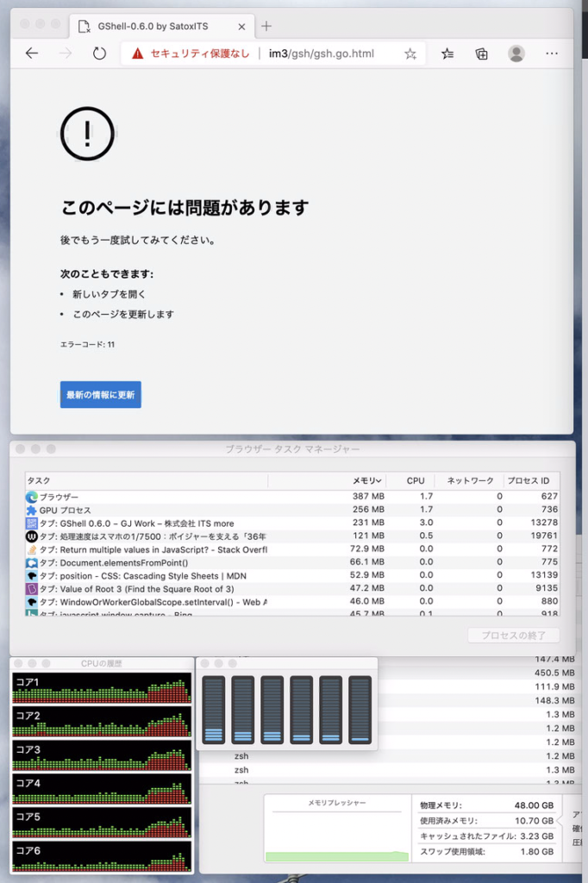Screen dimensions: 588x883
Task: Open the three-dot settings menu
Action: pos(552,53)
